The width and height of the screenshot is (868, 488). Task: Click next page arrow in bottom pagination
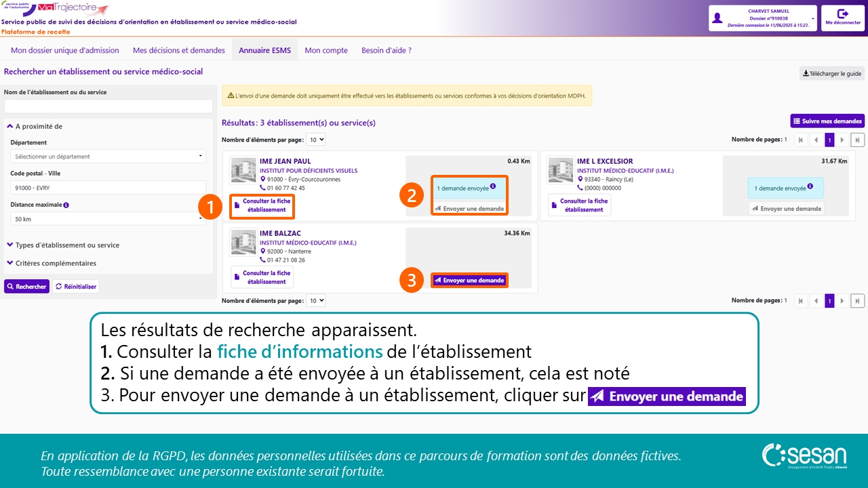point(842,301)
